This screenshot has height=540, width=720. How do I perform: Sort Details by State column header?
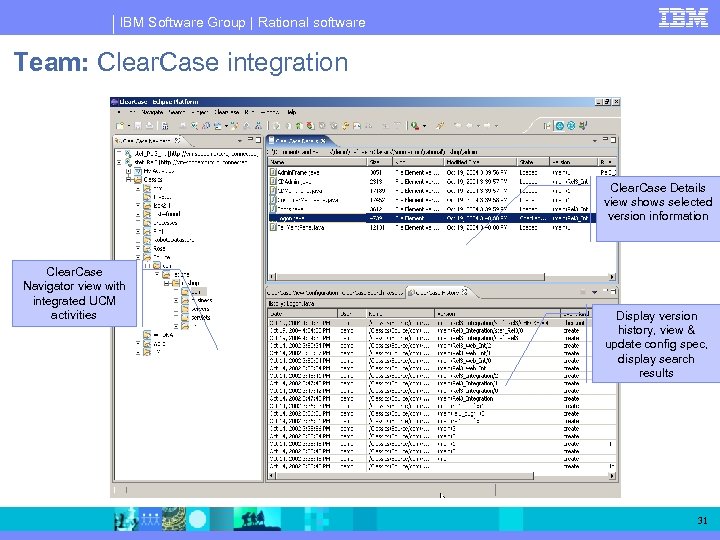(x=533, y=162)
